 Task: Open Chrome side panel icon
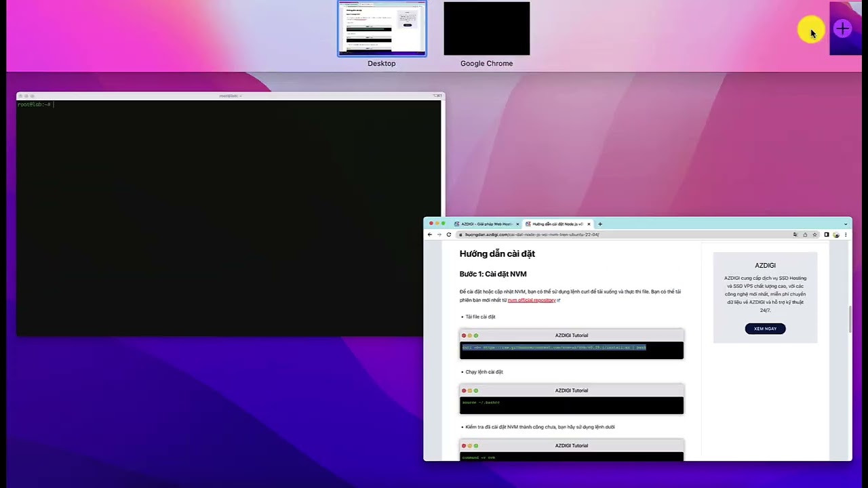pyautogui.click(x=826, y=235)
